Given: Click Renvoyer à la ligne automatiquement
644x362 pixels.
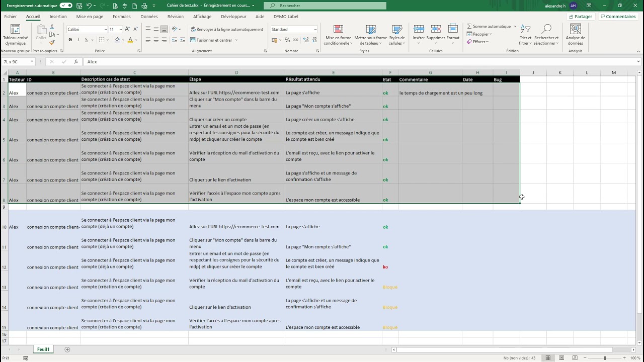Looking at the screenshot, I should (227, 29).
